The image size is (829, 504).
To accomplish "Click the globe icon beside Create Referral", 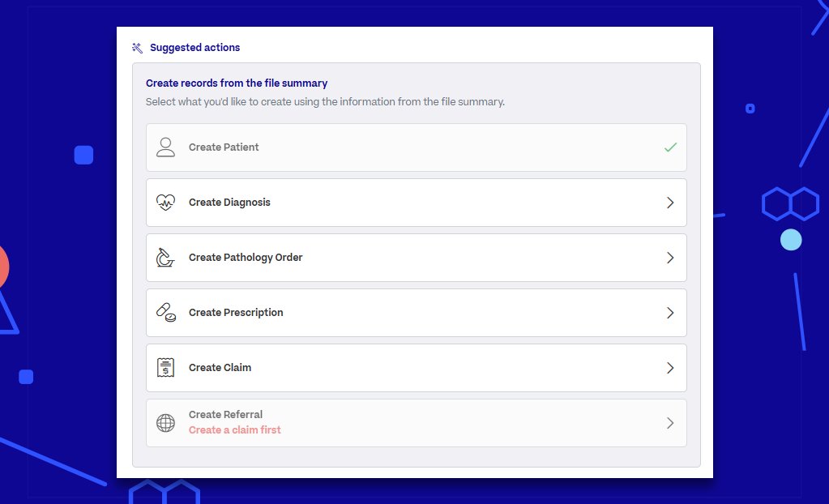I will coord(165,423).
